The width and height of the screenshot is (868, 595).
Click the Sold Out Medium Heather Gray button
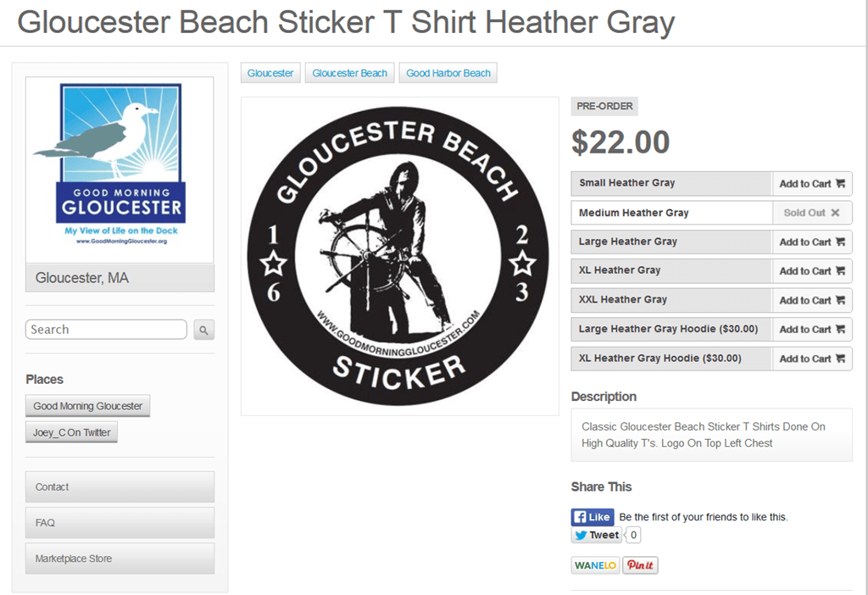click(812, 213)
